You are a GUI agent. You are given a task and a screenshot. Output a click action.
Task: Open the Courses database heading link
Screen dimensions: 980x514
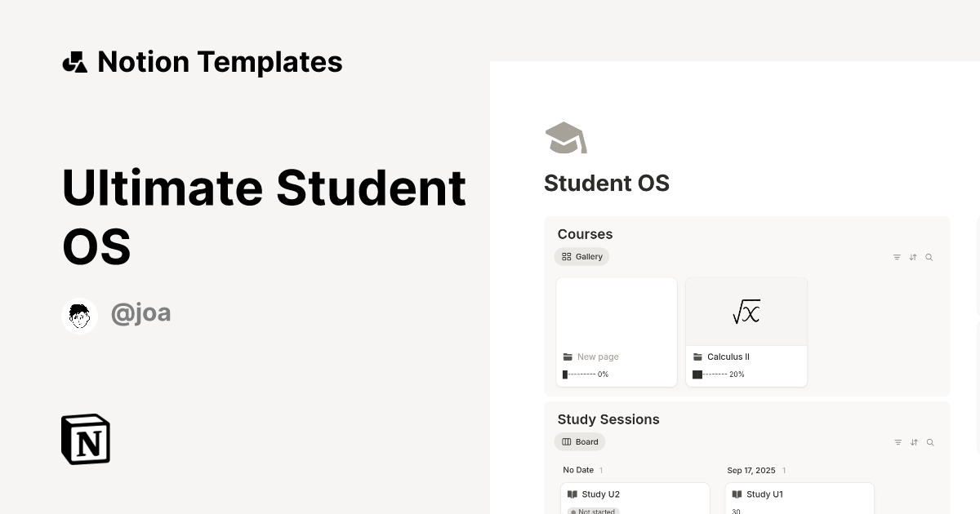coord(585,234)
